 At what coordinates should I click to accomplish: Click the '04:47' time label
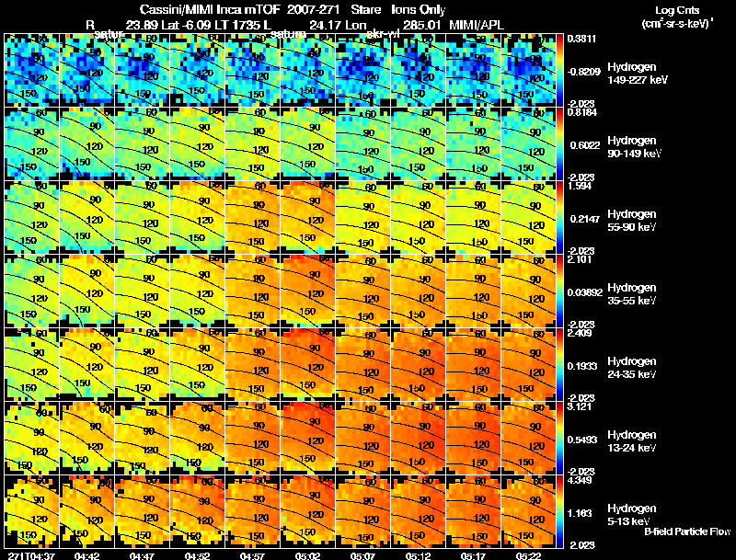(x=142, y=555)
